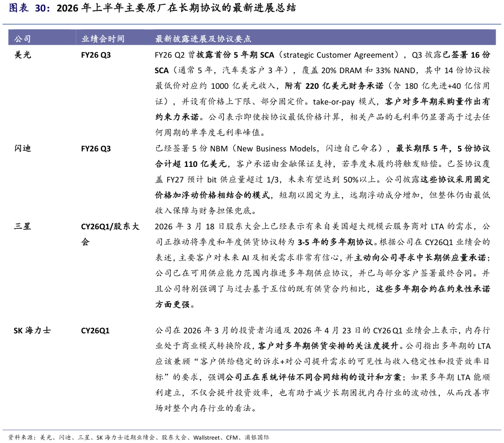This screenshot has width=504, height=443.
Task: Click the company cell "闪迪"
Action: 22,148
